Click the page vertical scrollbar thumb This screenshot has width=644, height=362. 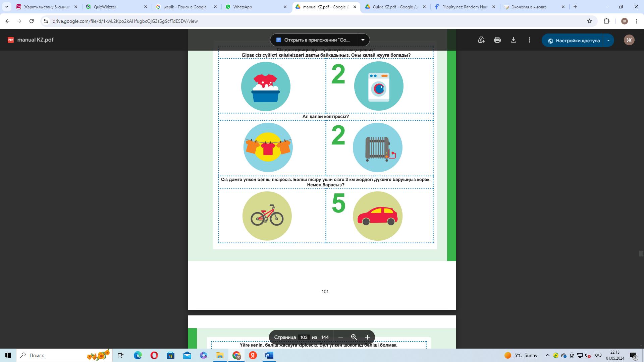641,254
